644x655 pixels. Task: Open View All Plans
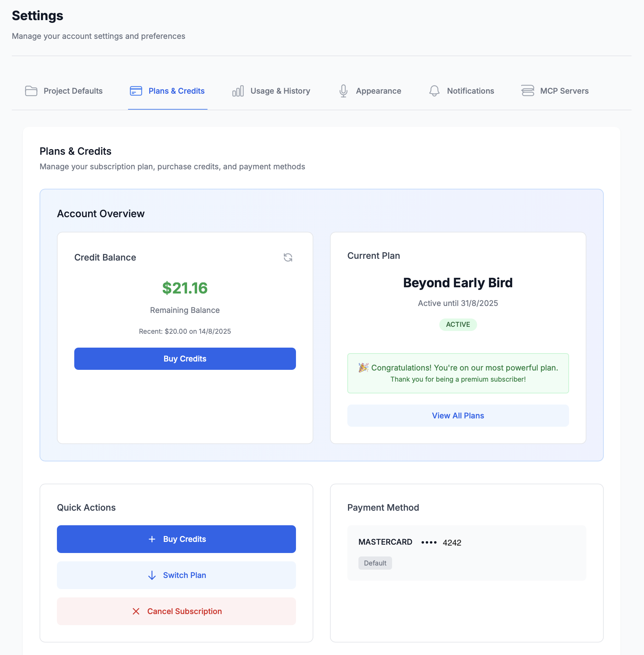pos(458,415)
